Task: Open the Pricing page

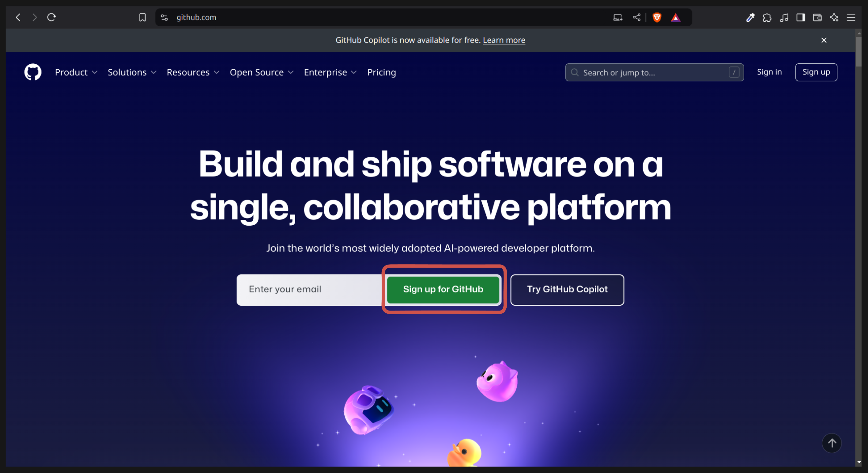Action: point(381,72)
